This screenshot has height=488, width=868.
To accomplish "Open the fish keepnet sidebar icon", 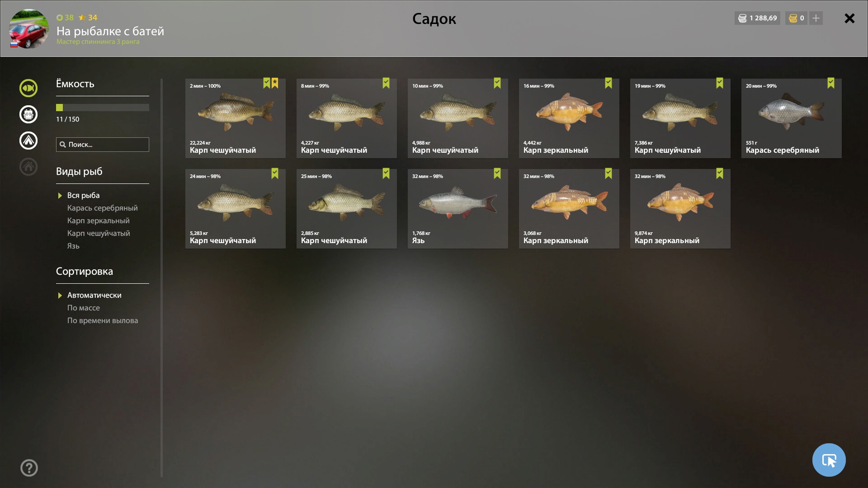I will [28, 88].
